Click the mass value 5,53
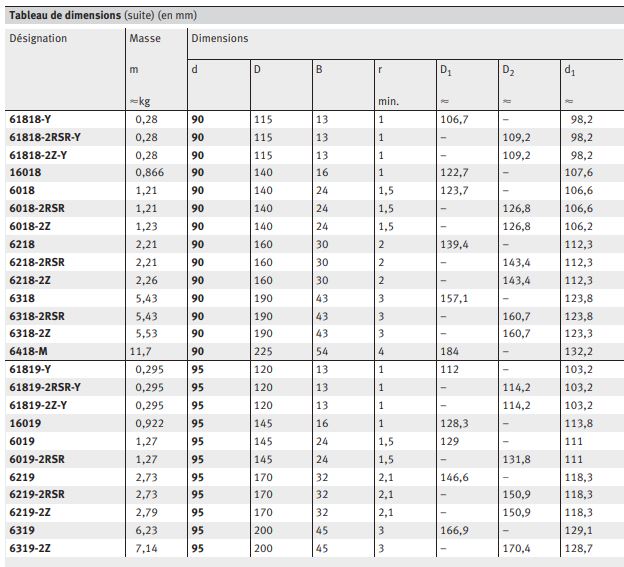Viewport: 624px width, 567px height. 146,333
